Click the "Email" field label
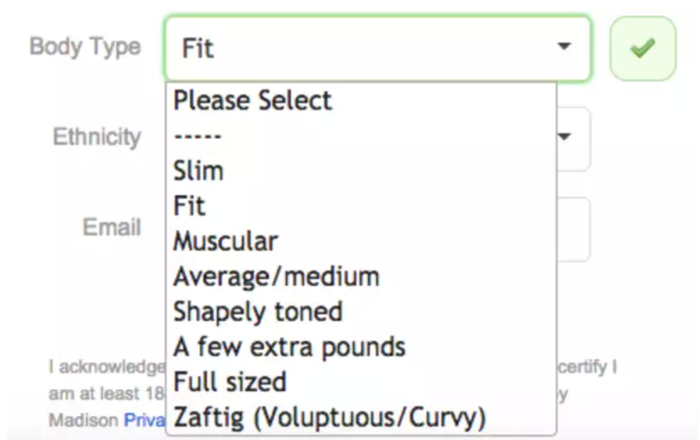 tap(111, 228)
